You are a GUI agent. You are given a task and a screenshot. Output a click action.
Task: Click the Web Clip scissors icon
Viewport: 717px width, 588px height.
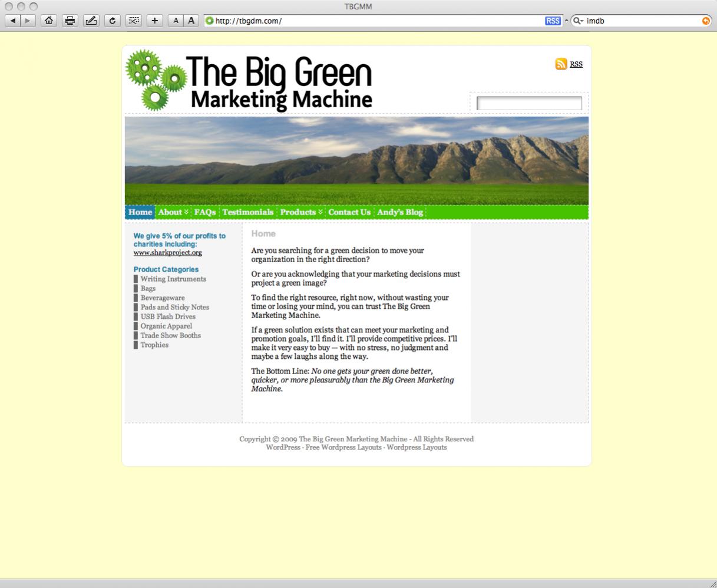point(134,21)
